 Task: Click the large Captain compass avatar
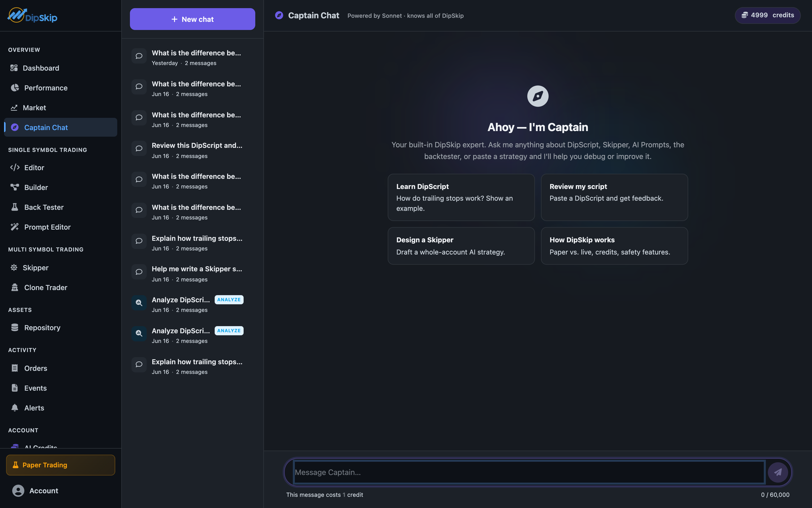538,96
